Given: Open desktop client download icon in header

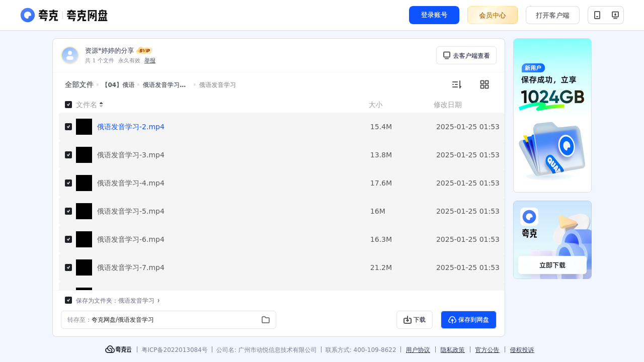Looking at the screenshot, I should [615, 15].
